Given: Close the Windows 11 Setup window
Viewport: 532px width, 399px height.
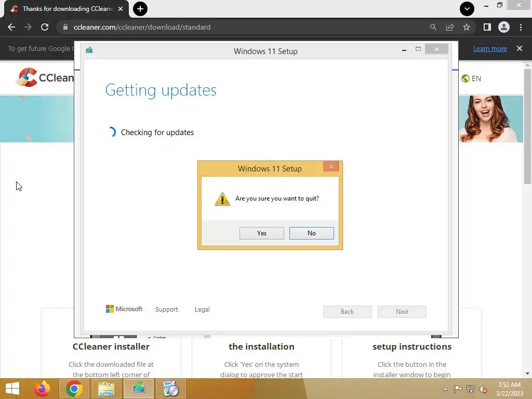Looking at the screenshot, I should tap(436, 49).
